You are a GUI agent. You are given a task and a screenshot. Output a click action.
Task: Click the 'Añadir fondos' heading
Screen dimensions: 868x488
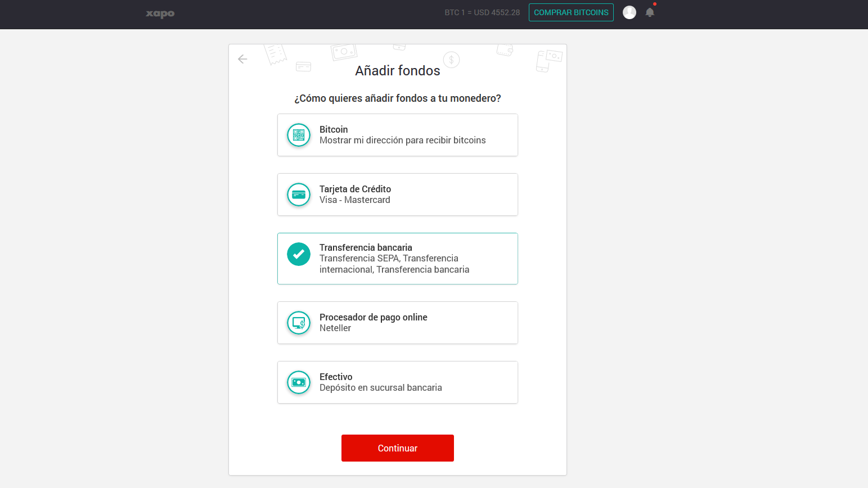click(398, 70)
